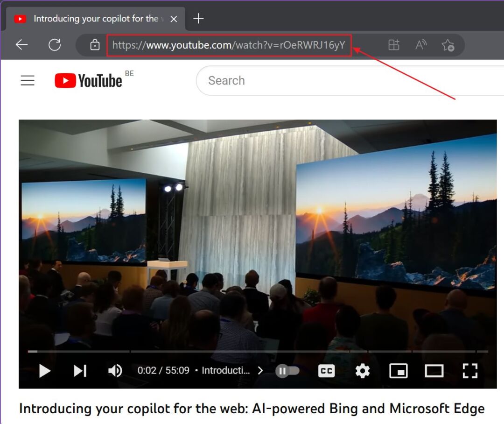Reload the page with the refresh button

click(55, 45)
